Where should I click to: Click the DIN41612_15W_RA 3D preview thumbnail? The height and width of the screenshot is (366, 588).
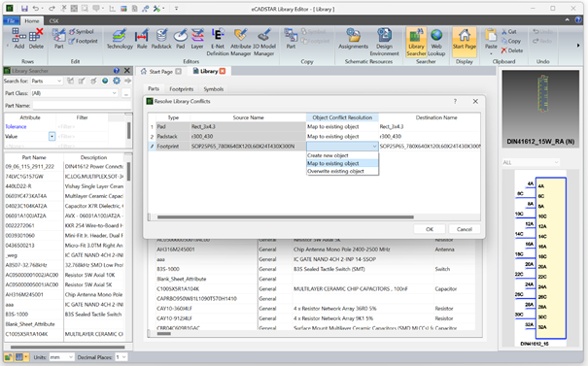coord(541,109)
